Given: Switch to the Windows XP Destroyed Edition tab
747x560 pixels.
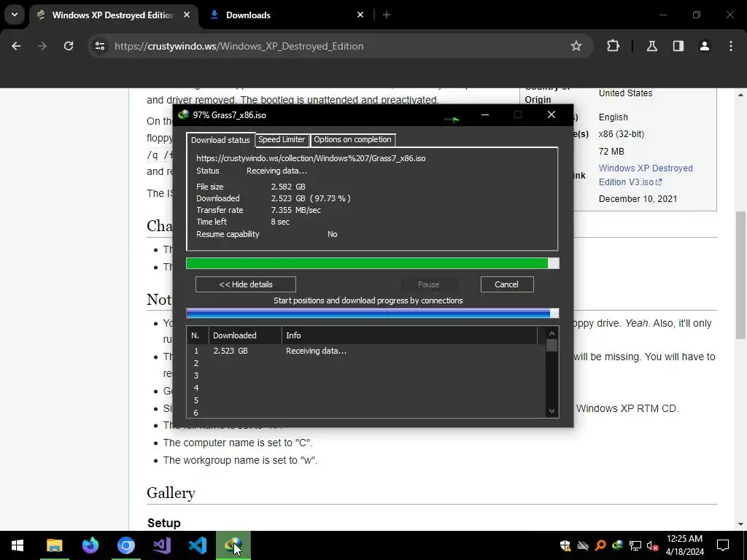Looking at the screenshot, I should tap(113, 15).
